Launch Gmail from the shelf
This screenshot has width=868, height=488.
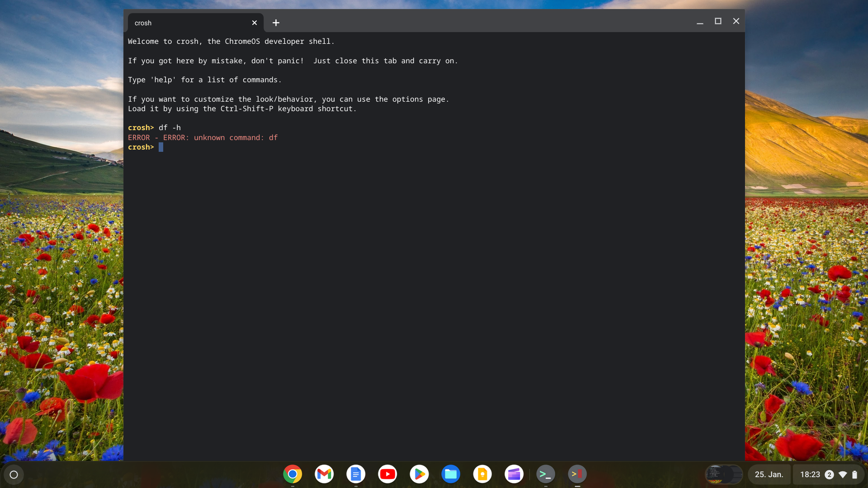(324, 474)
